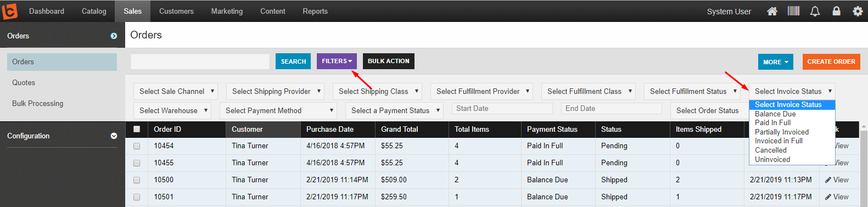Click the Start Date input field
868x207 pixels.
point(502,108)
